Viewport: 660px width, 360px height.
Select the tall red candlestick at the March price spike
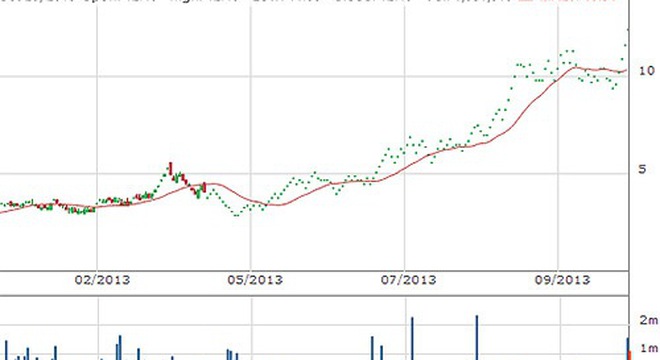[170, 168]
